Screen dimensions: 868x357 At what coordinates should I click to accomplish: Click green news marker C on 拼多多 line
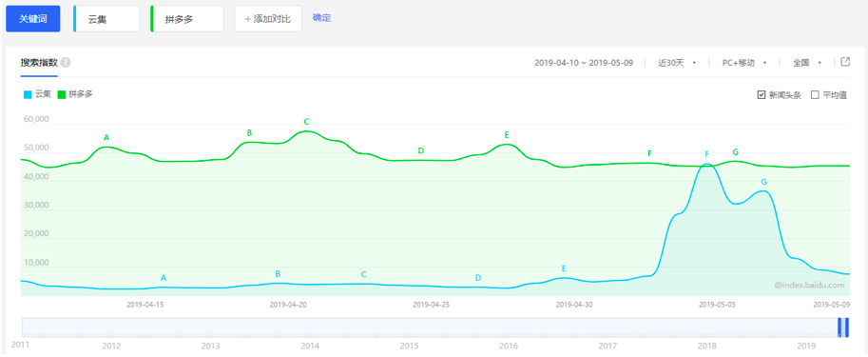point(307,122)
